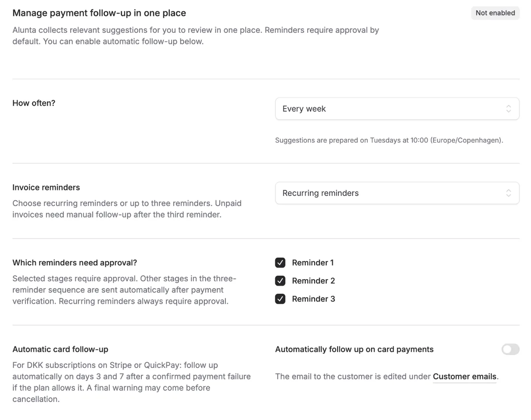Open the "Recurring reminders" dropdown
Viewport: 531px width, 420px height.
397,193
